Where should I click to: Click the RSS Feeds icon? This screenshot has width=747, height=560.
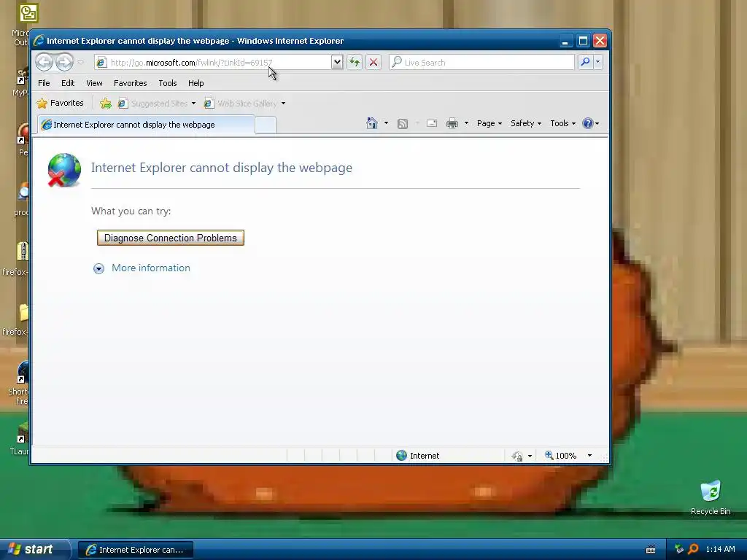point(403,124)
